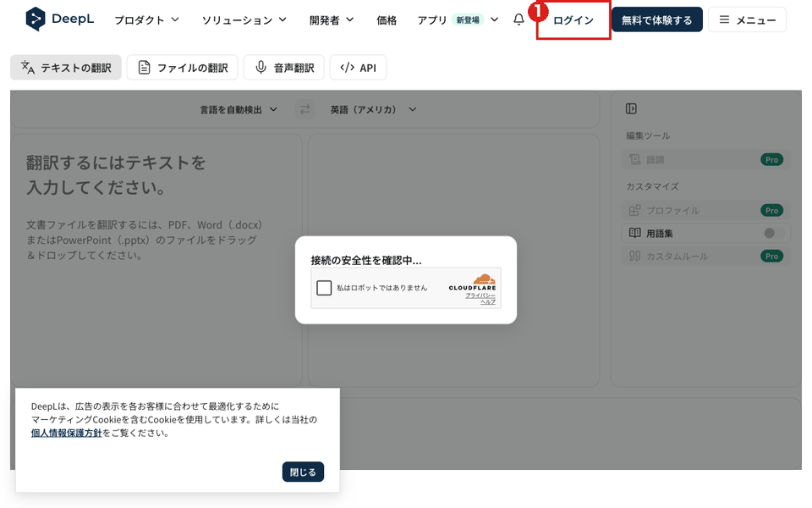
Task: Click the ログイン button
Action: [573, 20]
